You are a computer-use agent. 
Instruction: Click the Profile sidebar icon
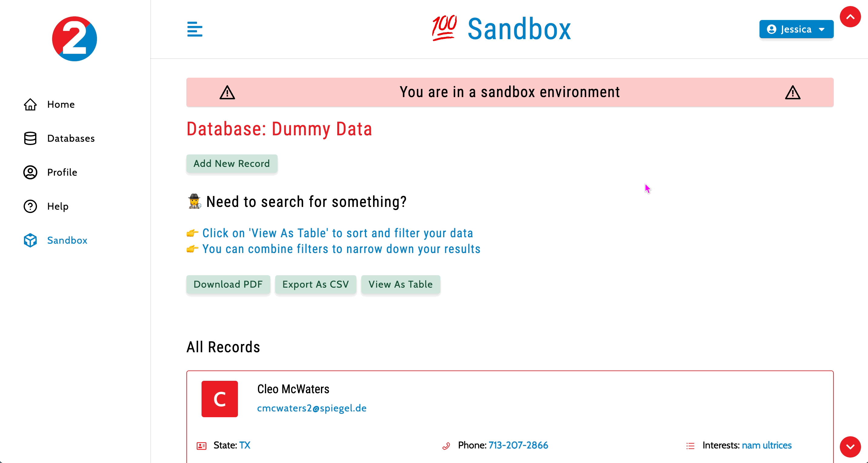[30, 172]
